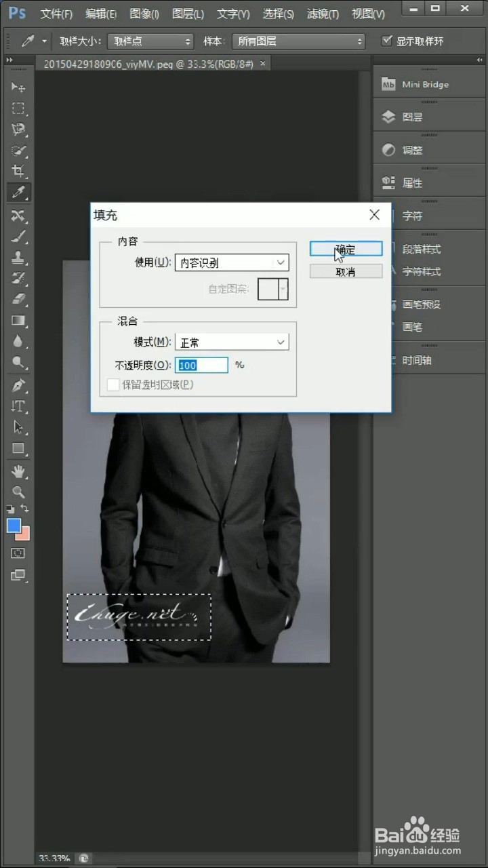Select the Move tool
Viewport: 488px width, 868px height.
click(18, 87)
